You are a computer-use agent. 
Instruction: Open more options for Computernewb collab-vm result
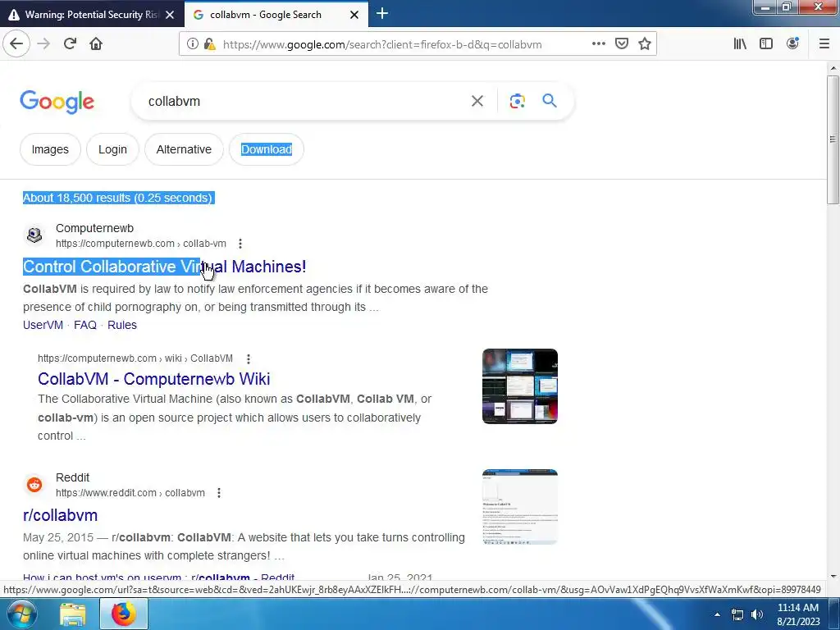point(240,244)
